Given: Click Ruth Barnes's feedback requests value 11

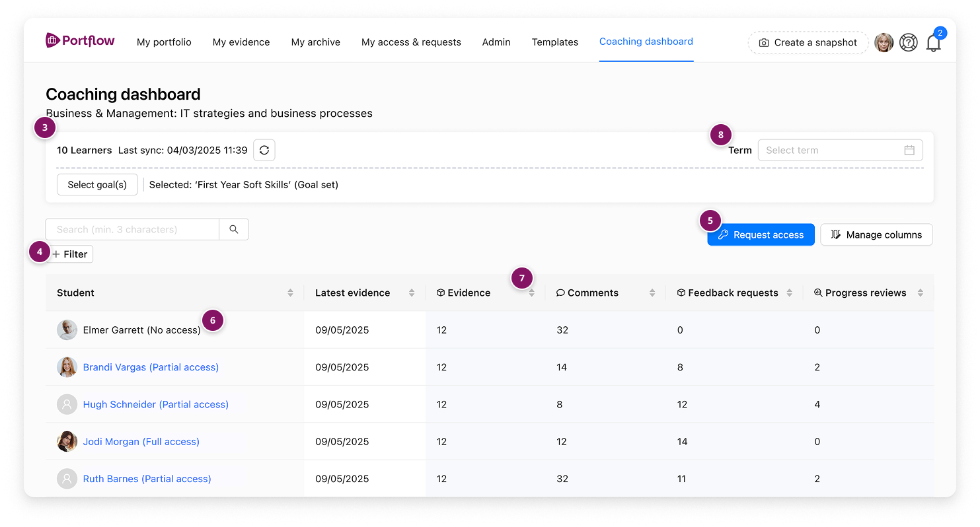Looking at the screenshot, I should pyautogui.click(x=681, y=479).
